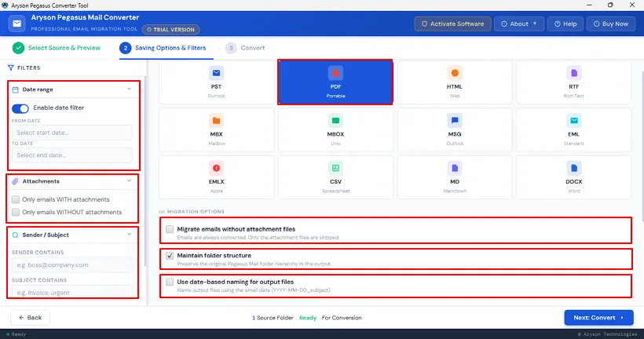
Task: Click the 'Professional Email Migration Tool' subtitle
Action: coord(84,29)
